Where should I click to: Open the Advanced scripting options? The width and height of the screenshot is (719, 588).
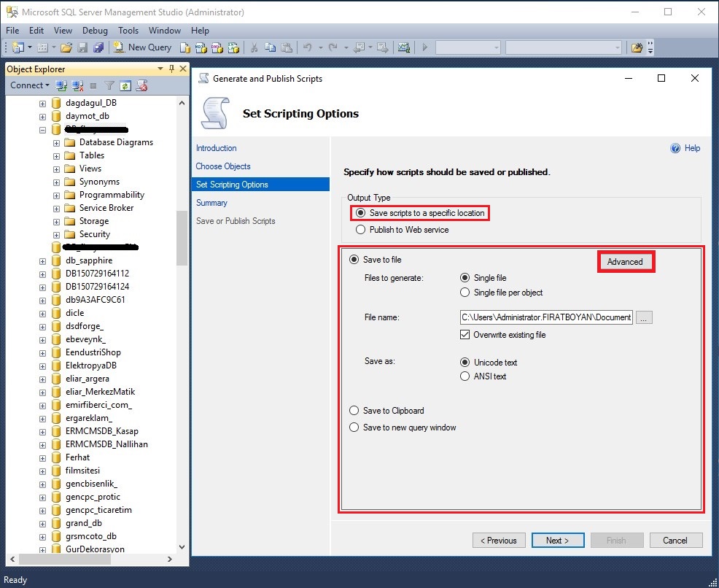click(625, 262)
